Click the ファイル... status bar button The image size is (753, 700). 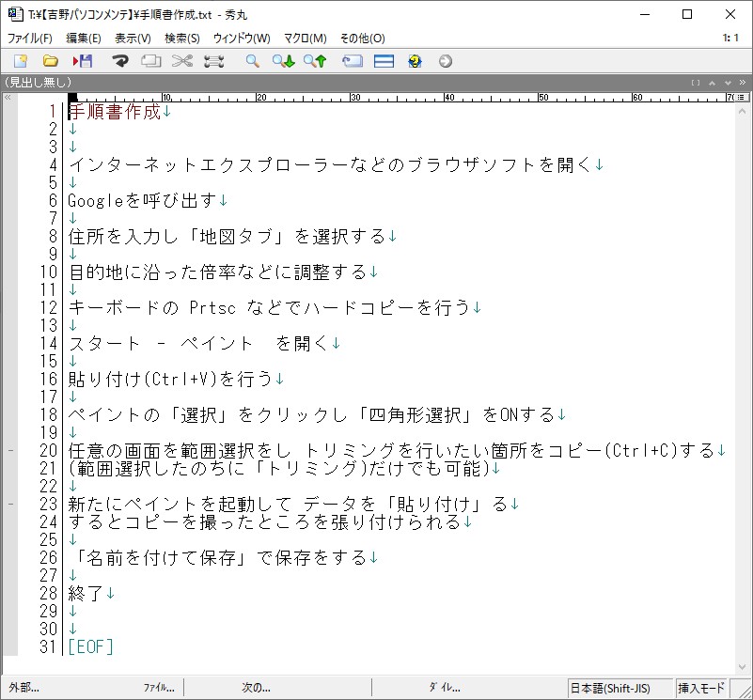160,688
